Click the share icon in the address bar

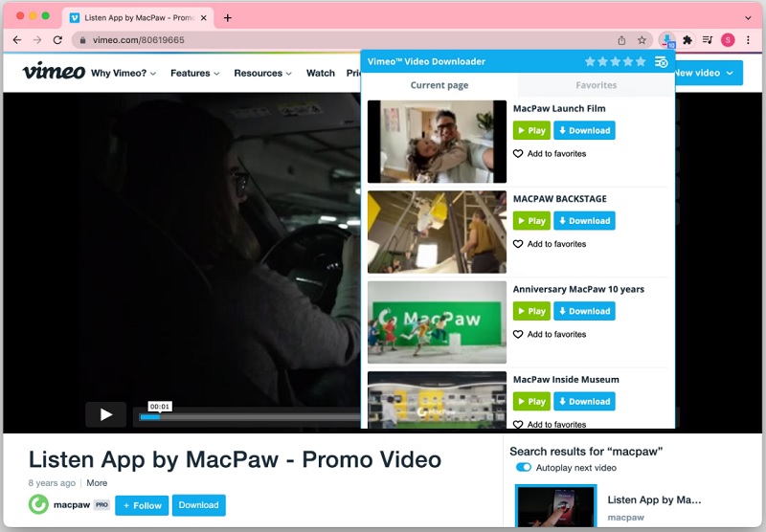click(621, 40)
